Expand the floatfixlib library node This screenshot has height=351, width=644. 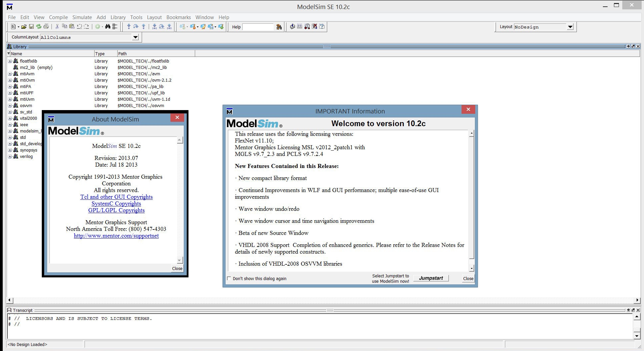click(10, 61)
